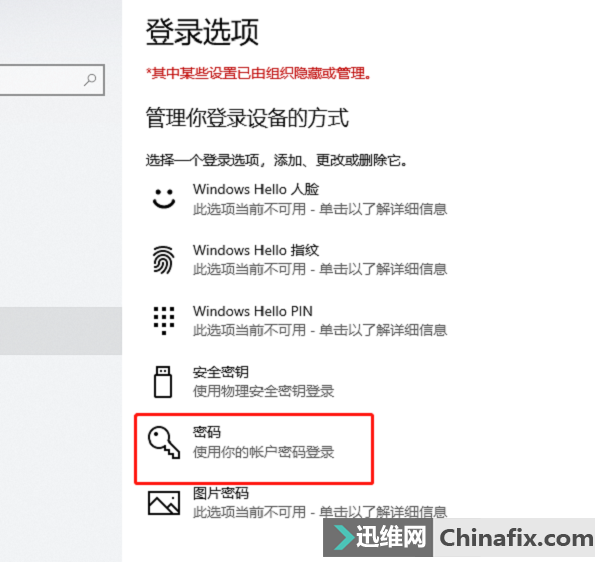Click the search magnifier icon
The image size is (600, 562).
coord(90,80)
